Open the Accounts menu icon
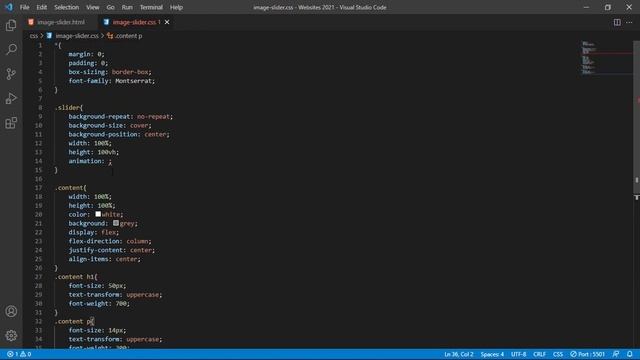The image size is (640, 360). [11, 311]
